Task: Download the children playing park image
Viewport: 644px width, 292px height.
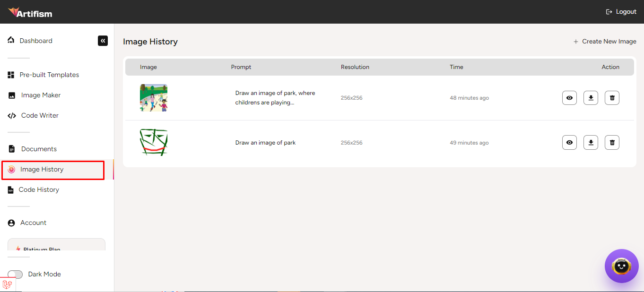Action: [591, 98]
